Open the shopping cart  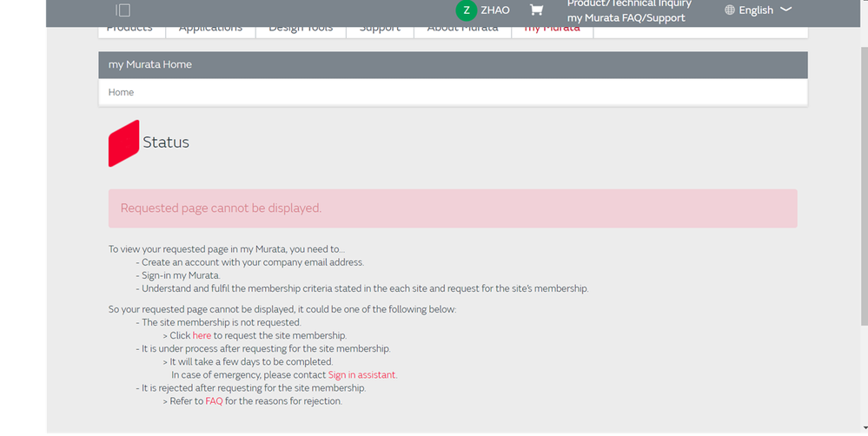point(536,10)
